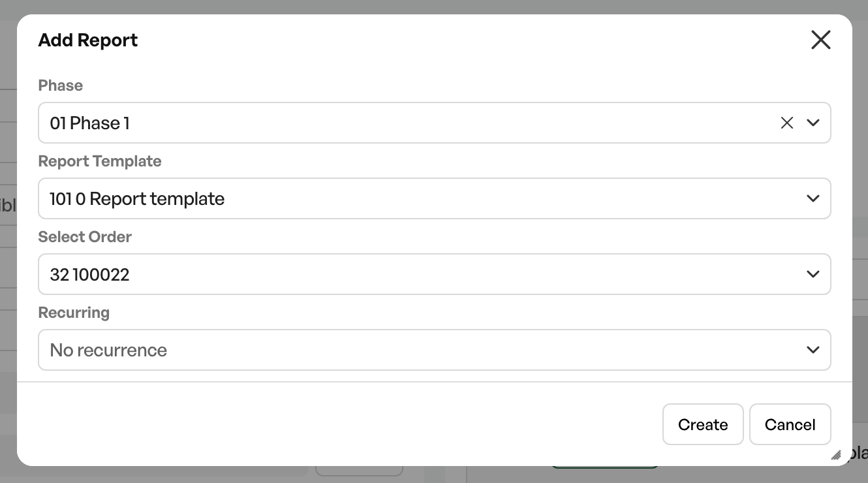This screenshot has width=868, height=483.
Task: Click the Add Report dialog title
Action: point(88,40)
